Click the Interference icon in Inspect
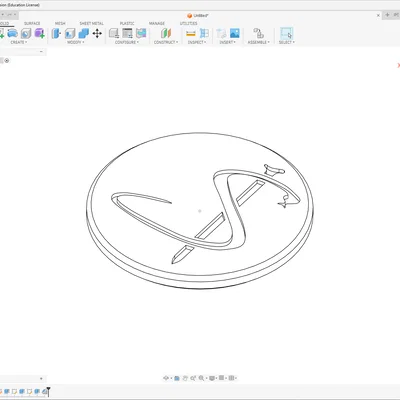The width and height of the screenshot is (400, 400). [x=204, y=33]
